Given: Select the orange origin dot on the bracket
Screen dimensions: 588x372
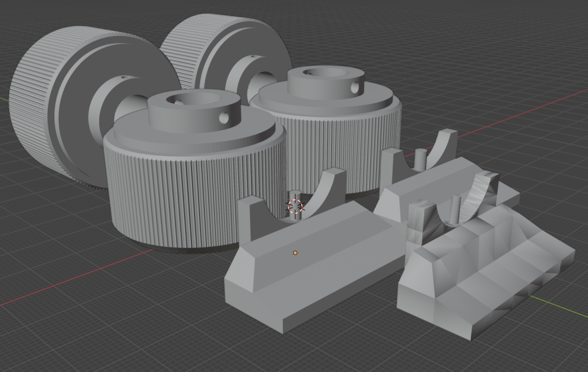Looking at the screenshot, I should pos(295,253).
